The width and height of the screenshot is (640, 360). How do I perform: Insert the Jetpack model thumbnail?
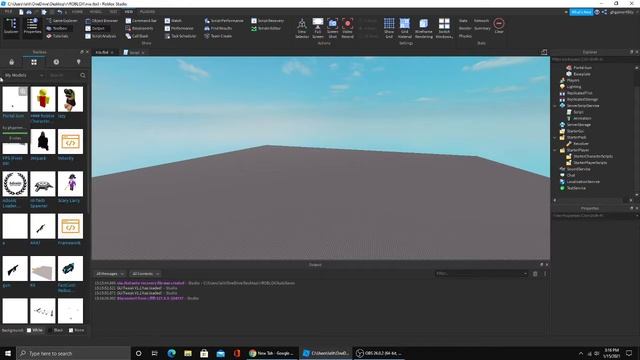(43, 142)
